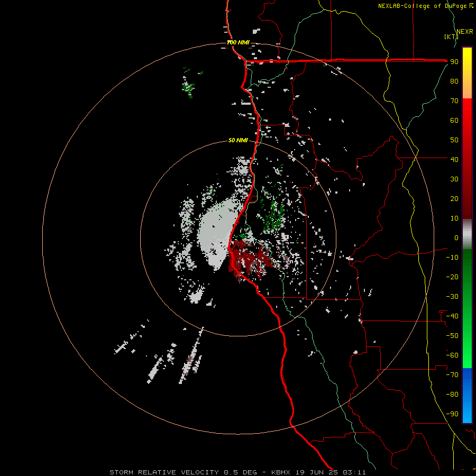Click the positive 20 scale value
This screenshot has height=476, width=476.
point(454,199)
